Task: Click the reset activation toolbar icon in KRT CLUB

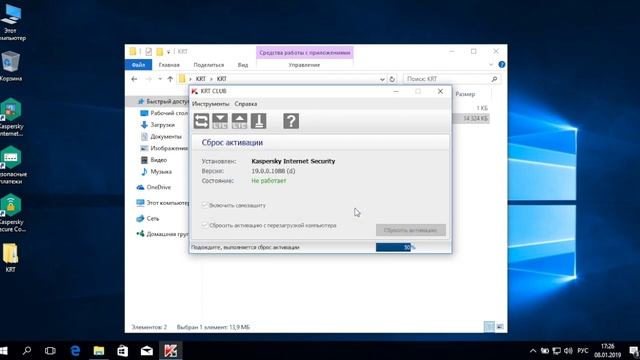Action: pyautogui.click(x=201, y=121)
